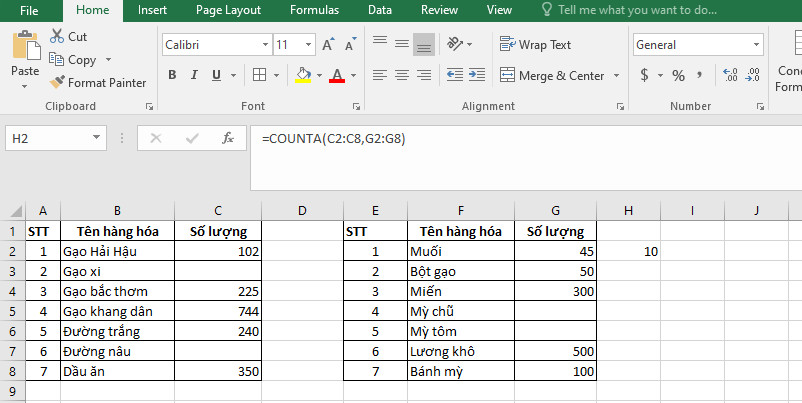Click the Cut scissors icon
Viewport: 802px width, 403px height.
click(x=57, y=36)
